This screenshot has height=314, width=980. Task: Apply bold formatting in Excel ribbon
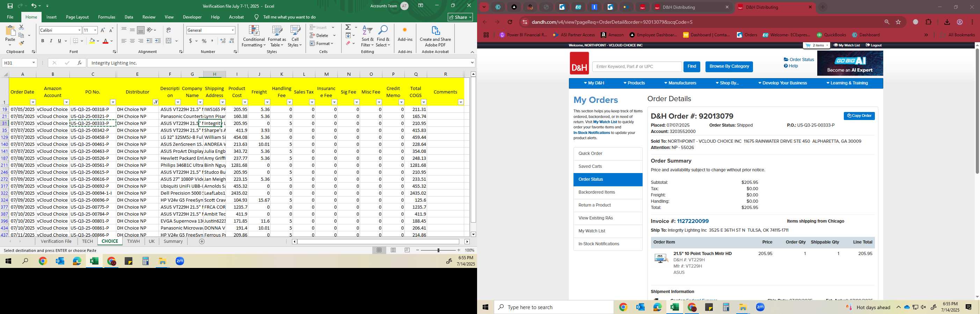pyautogui.click(x=43, y=41)
